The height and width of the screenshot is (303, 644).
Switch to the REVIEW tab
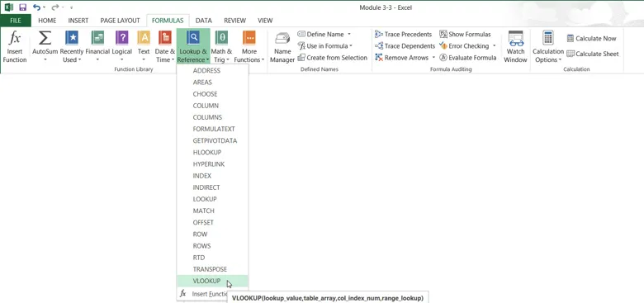[x=235, y=21]
